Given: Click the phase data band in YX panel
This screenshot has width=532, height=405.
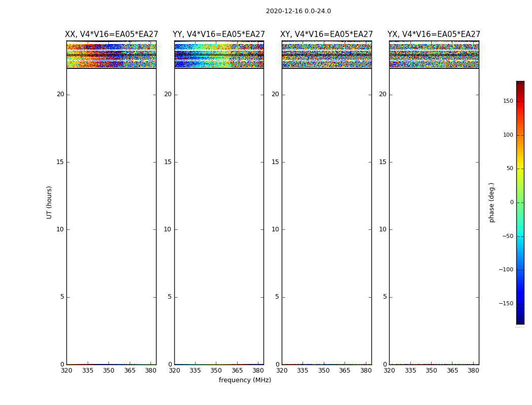Looking at the screenshot, I should (434, 55).
